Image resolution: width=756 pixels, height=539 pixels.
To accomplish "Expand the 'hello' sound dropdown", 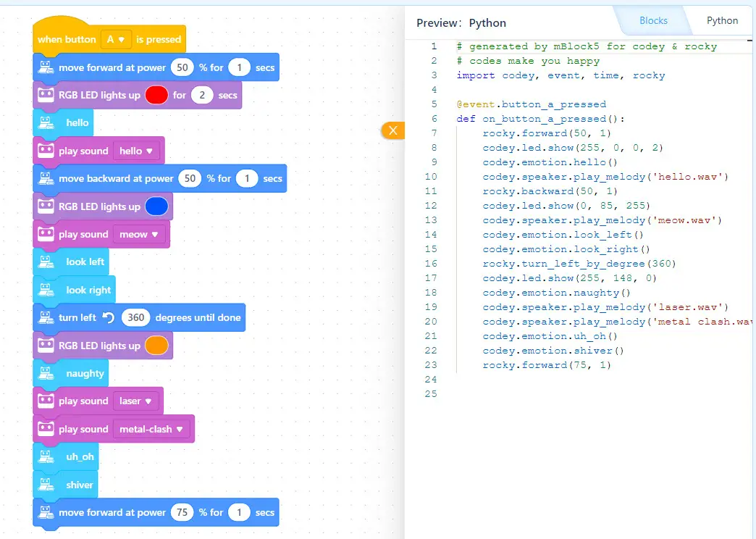I will click(137, 151).
